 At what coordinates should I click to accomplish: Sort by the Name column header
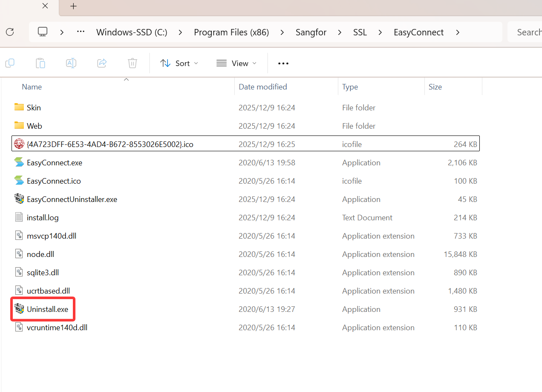coord(32,87)
